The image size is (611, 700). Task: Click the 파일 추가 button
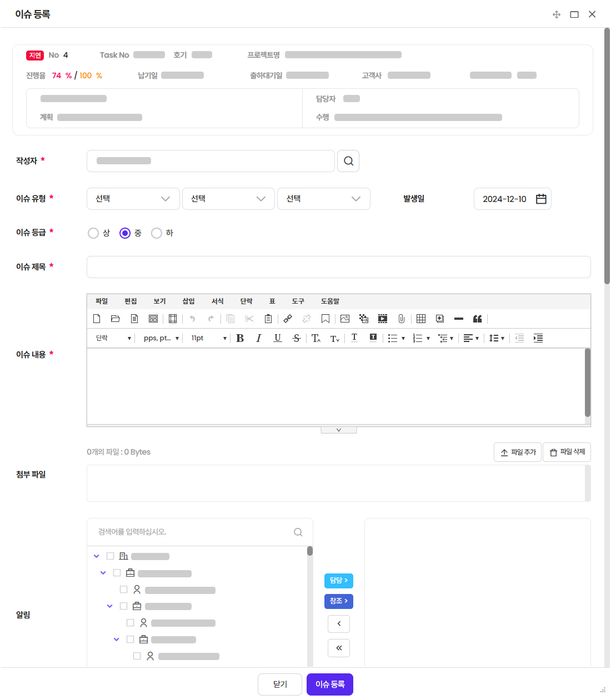pyautogui.click(x=518, y=452)
